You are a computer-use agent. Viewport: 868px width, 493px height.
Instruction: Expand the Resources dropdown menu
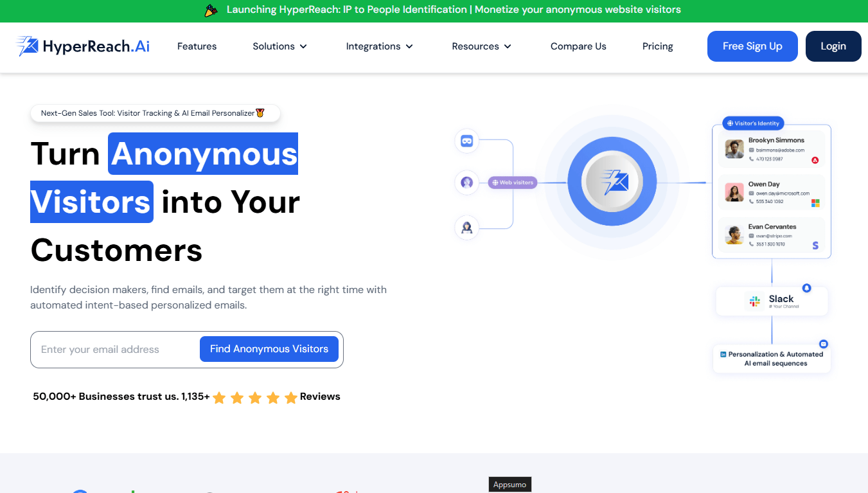click(x=482, y=46)
